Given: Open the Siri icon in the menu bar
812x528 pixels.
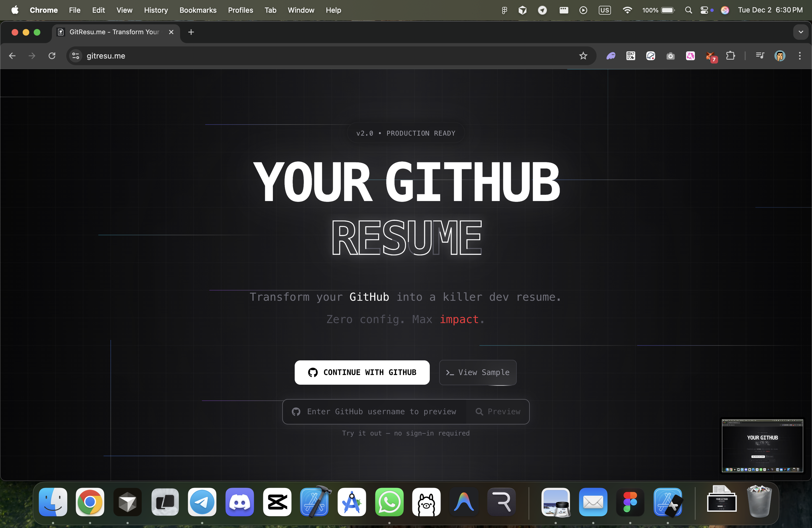Looking at the screenshot, I should pyautogui.click(x=725, y=10).
